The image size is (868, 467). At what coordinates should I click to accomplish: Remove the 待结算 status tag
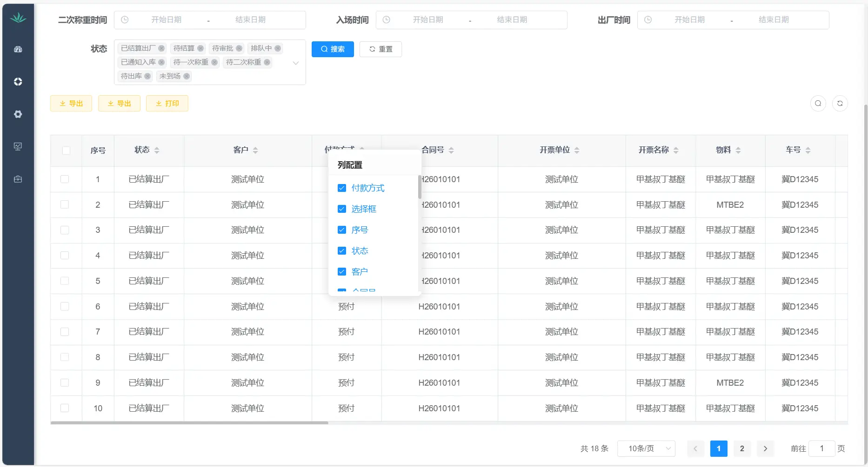[x=200, y=48]
